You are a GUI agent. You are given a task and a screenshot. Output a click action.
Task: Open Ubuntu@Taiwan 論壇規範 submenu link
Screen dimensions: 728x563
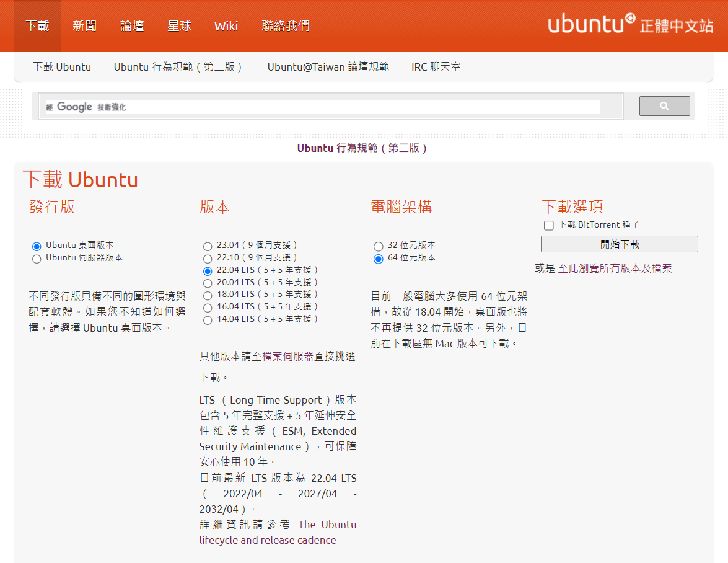pyautogui.click(x=328, y=67)
